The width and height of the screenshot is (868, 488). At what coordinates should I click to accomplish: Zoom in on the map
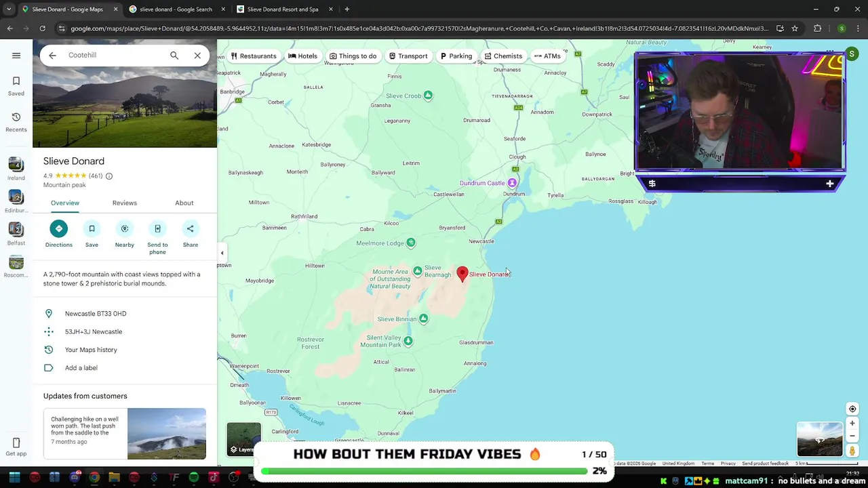(852, 424)
